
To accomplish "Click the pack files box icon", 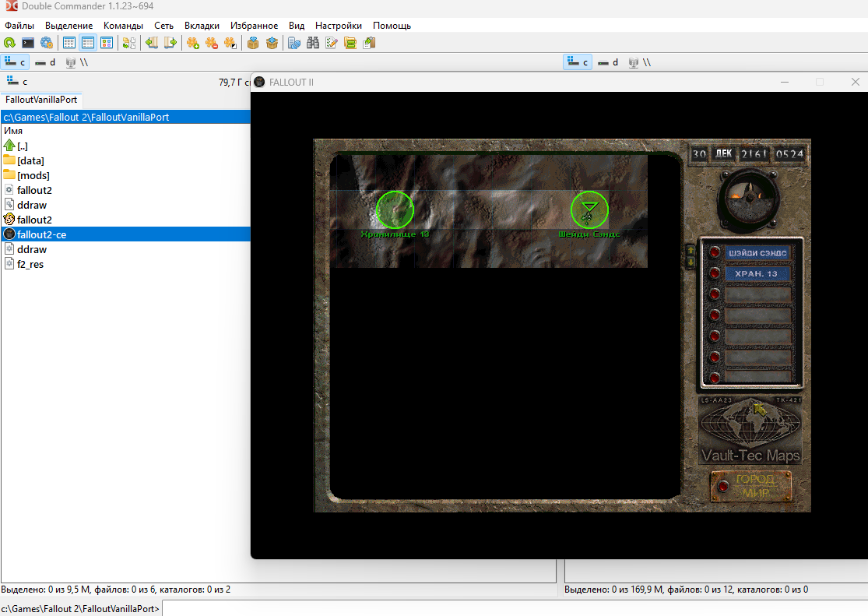I will 253,43.
